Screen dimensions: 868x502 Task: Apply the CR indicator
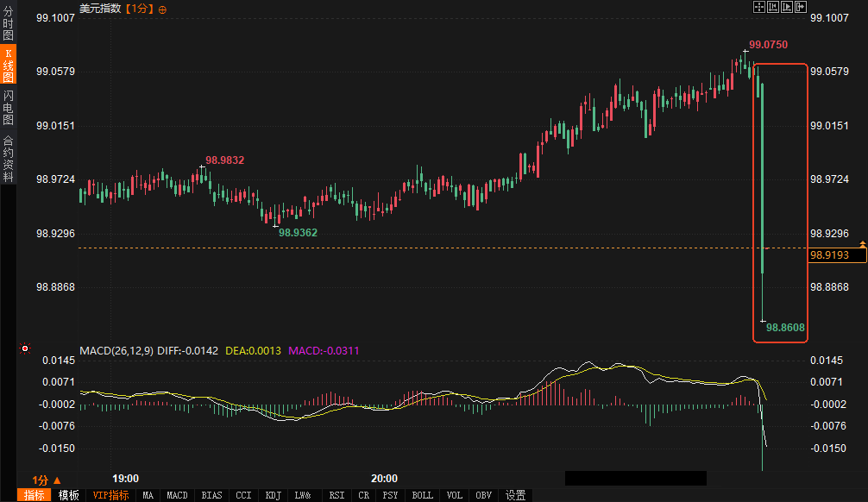point(364,495)
